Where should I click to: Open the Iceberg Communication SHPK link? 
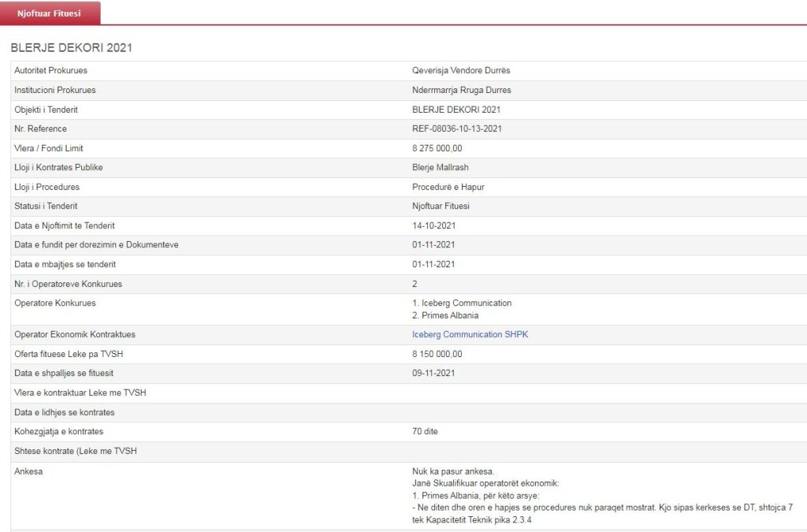470,335
